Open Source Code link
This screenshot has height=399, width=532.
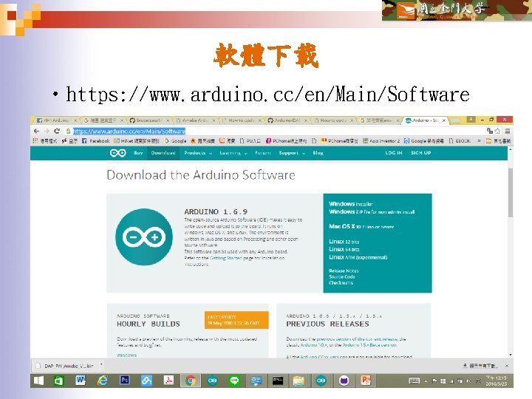point(342,276)
